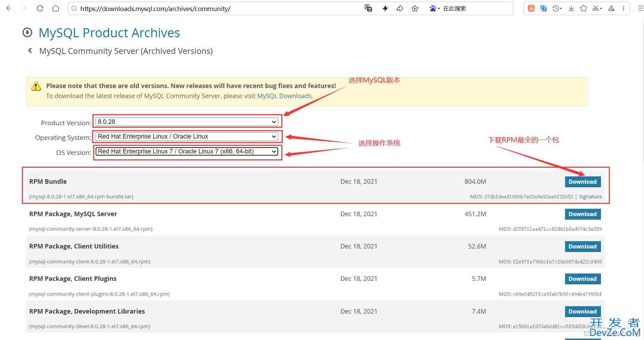644x340 pixels.
Task: Select 'RPM Package, Client Plugins' title
Action: tap(73, 278)
